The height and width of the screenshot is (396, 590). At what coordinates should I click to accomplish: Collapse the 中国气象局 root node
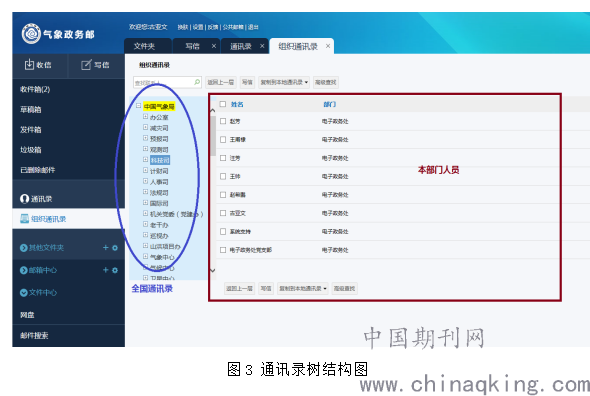[x=138, y=106]
